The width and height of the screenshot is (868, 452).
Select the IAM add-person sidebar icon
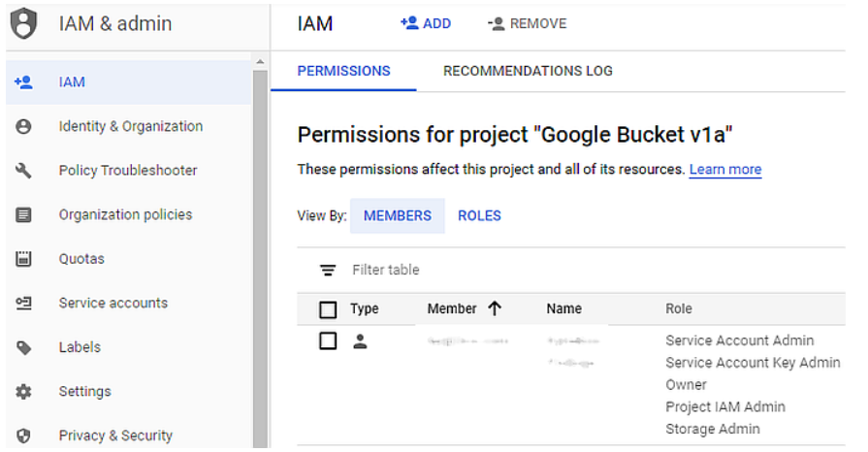[23, 82]
